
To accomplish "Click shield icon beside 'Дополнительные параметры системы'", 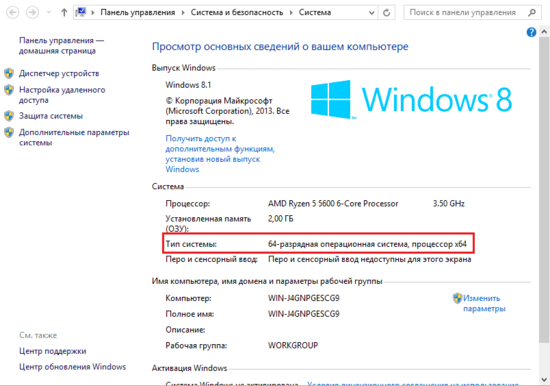I will pos(9,132).
